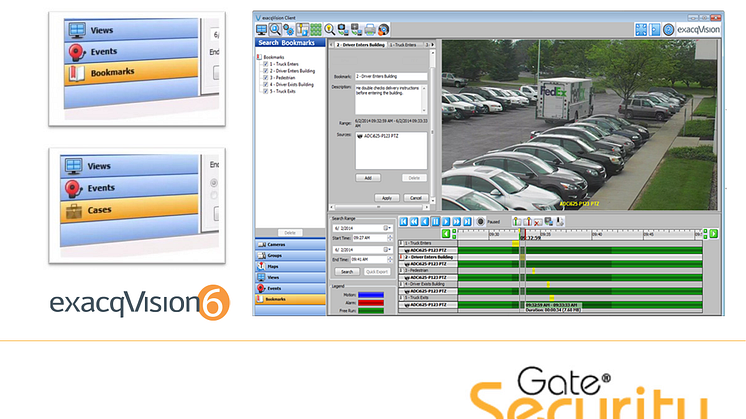This screenshot has height=419, width=746.
Task: Toggle fullscreen layout icon near exacqVision logo
Action: point(641,29)
